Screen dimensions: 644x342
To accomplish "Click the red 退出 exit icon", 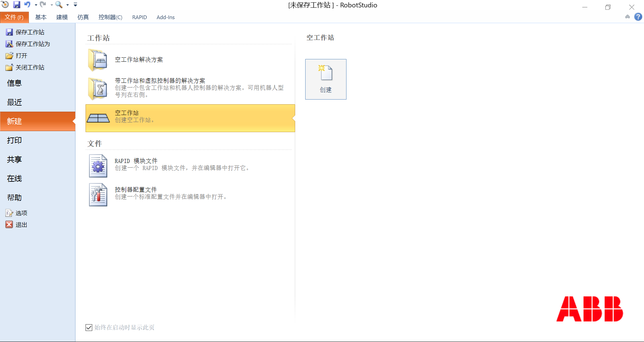I will pyautogui.click(x=9, y=225).
